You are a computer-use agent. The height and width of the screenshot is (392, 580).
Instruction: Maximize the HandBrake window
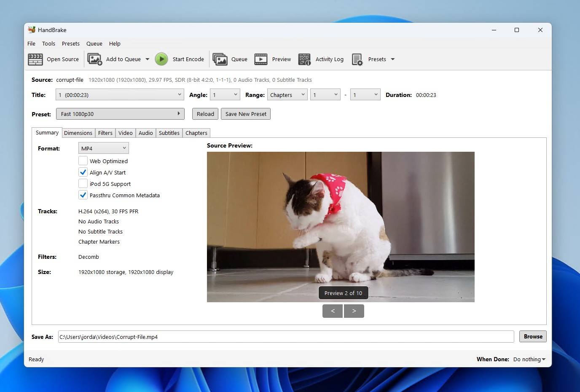[517, 30]
